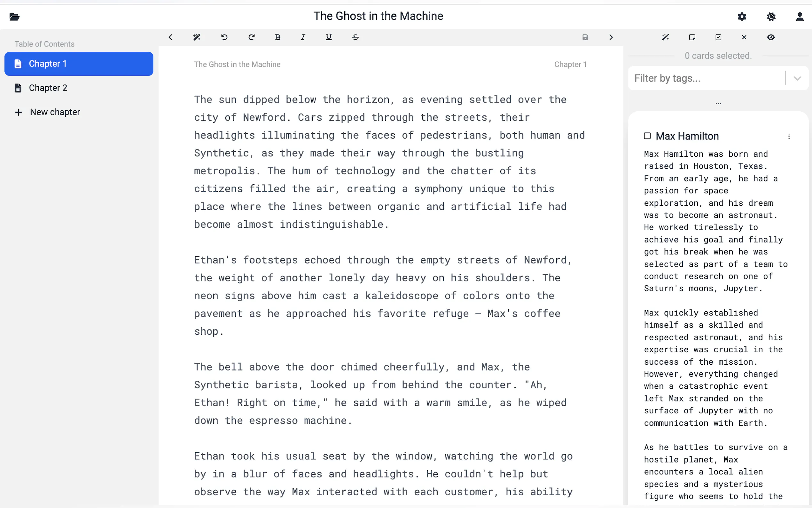Undo the last edit
Viewport: 812px width, 508px height.
[224, 37]
